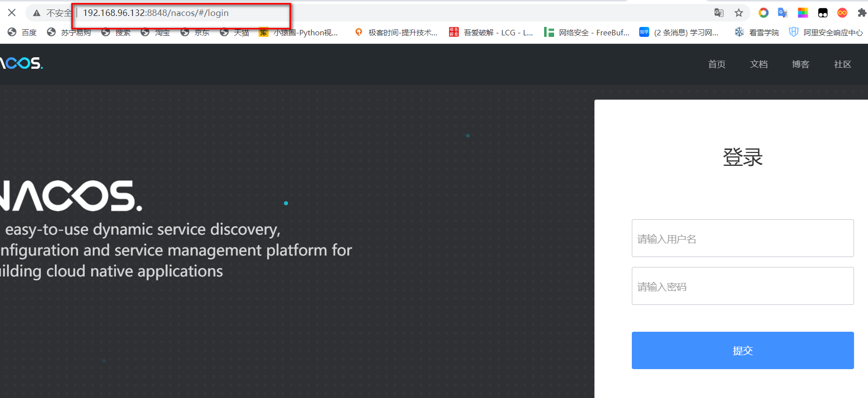Open the 知乎 学习网 bookmark
The image size is (868, 398).
point(679,32)
